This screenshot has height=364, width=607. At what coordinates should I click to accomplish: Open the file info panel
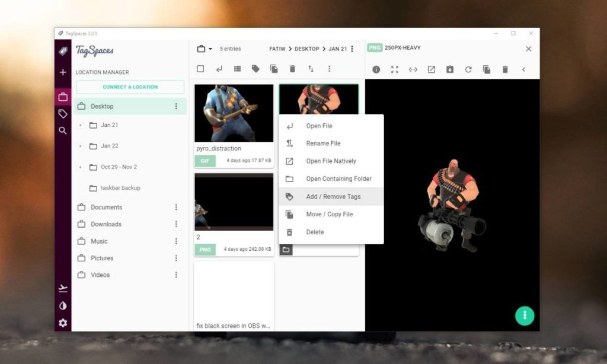[378, 69]
